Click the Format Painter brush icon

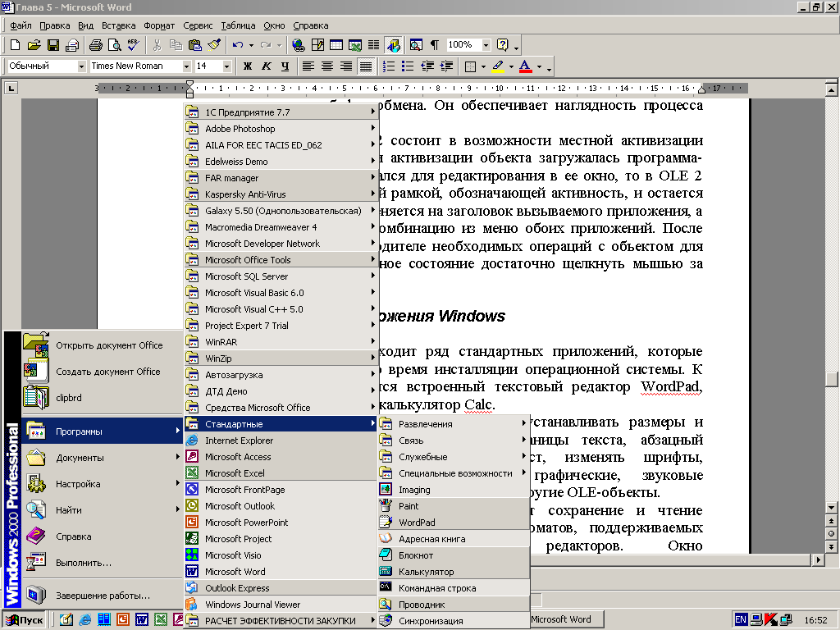(214, 45)
